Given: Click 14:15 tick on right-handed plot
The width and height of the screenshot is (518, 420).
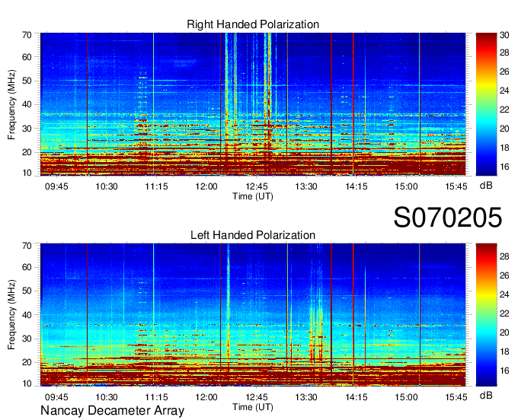Looking at the screenshot, I should click(x=357, y=186).
